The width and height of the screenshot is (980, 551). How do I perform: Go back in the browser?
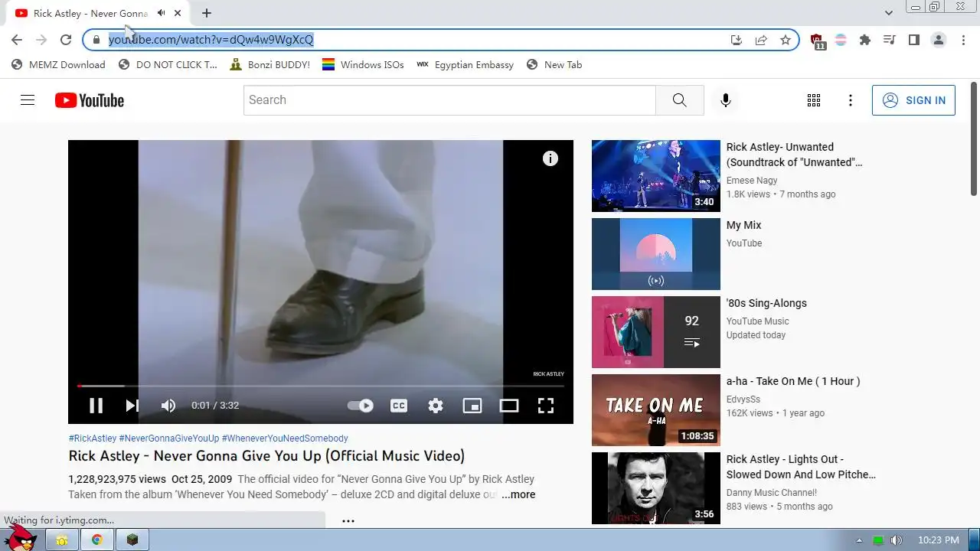click(17, 40)
